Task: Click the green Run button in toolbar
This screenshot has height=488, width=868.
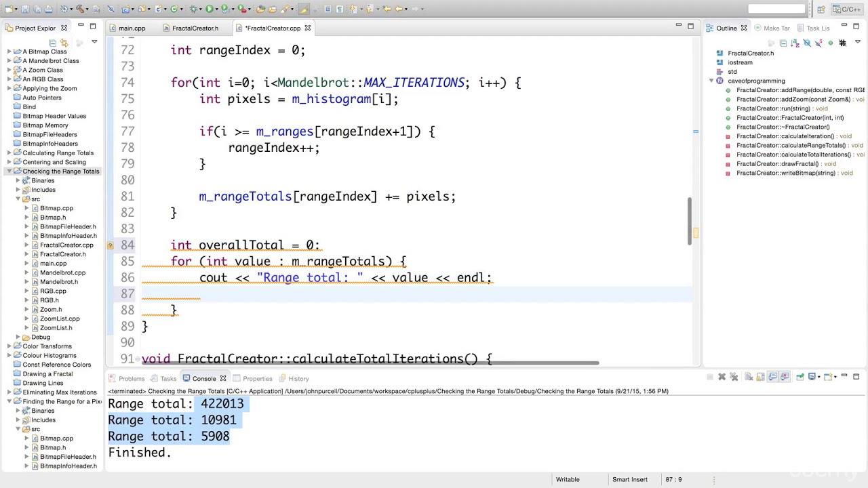Action: tap(210, 9)
